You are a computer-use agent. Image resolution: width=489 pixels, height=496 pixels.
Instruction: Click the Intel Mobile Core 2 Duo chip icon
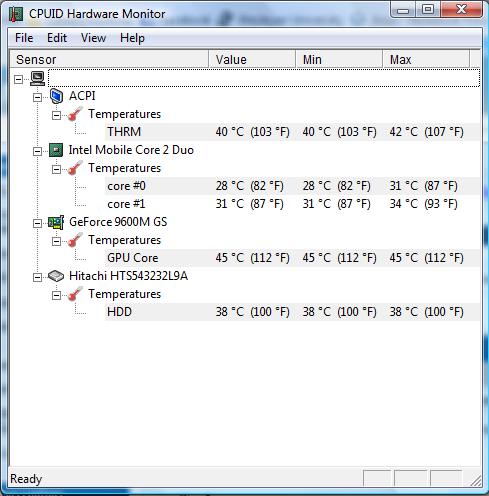coord(56,150)
